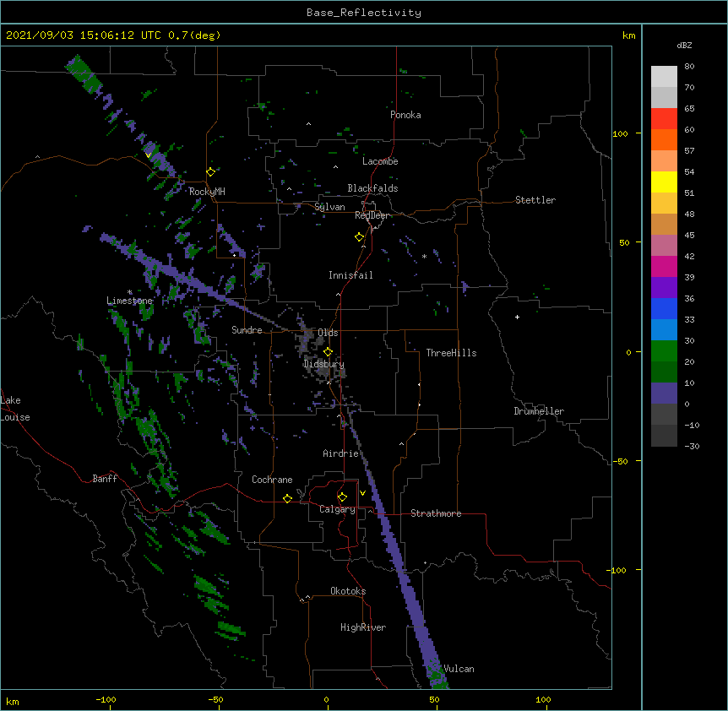Click the RedDeer city label
The height and width of the screenshot is (711, 728).
pyautogui.click(x=372, y=215)
